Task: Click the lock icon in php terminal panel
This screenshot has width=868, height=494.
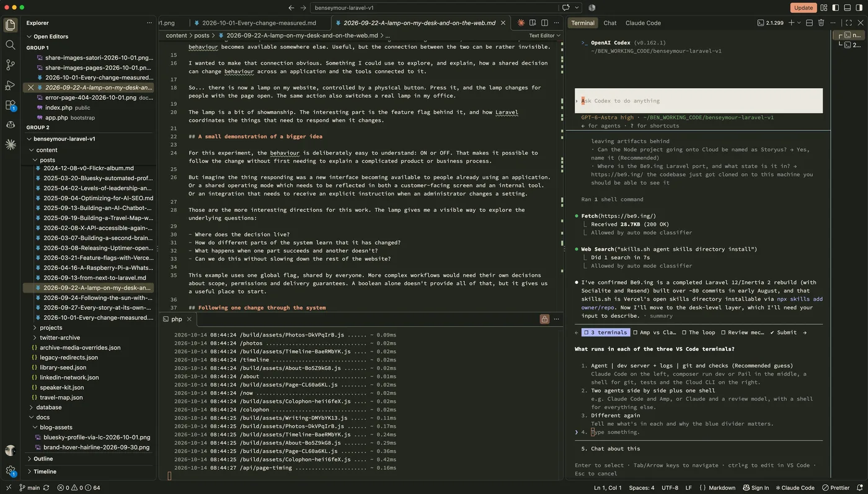Action: (544, 319)
